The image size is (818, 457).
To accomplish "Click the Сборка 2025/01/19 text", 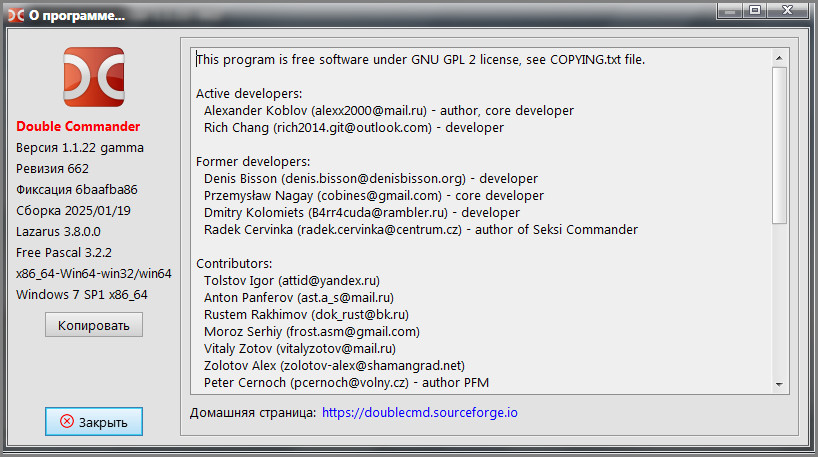I will 73,211.
